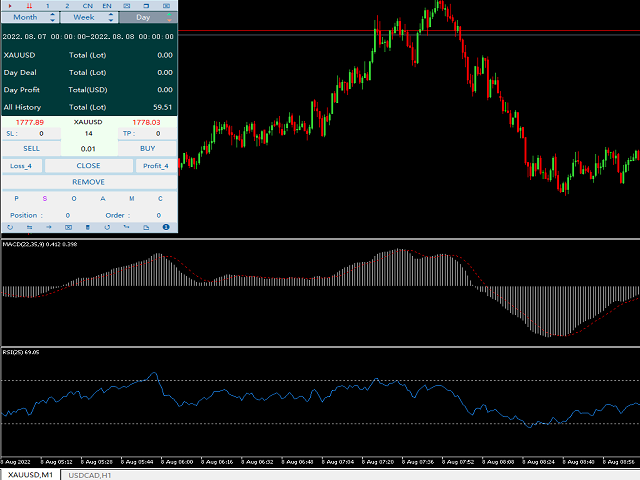Click the envelope-like icon in panel header
The height and width of the screenshot is (480, 640).
coord(127,6)
